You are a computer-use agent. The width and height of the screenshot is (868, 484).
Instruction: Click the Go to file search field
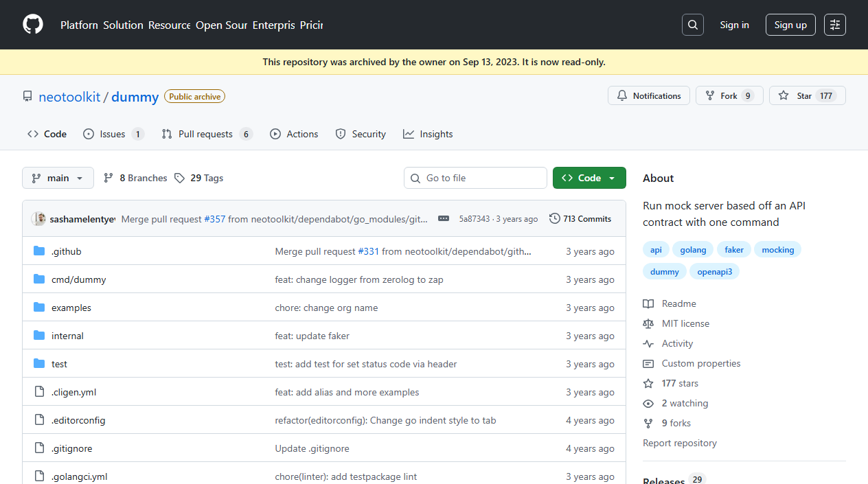click(x=475, y=178)
